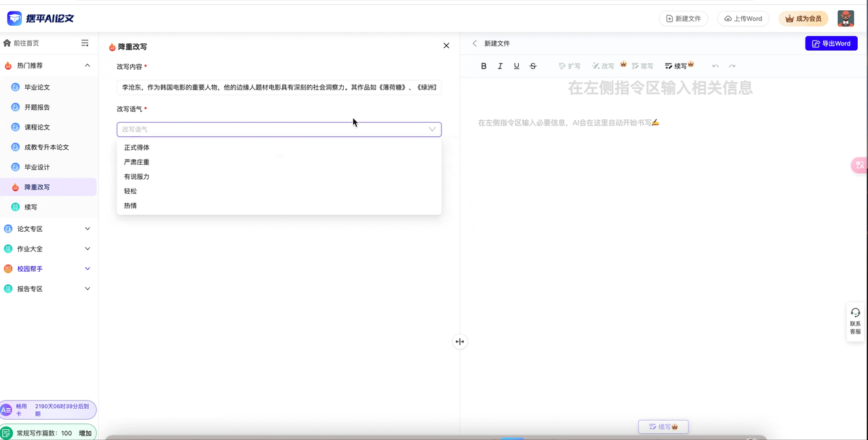Click the 续写 sidebar icon
The height and width of the screenshot is (440, 868).
(x=16, y=207)
